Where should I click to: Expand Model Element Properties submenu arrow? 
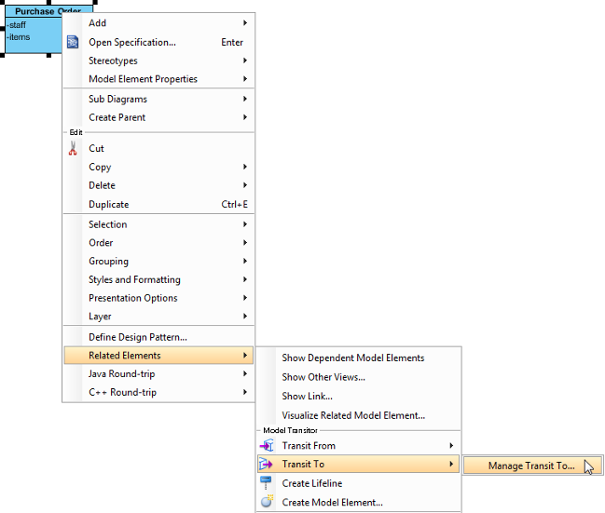[245, 79]
